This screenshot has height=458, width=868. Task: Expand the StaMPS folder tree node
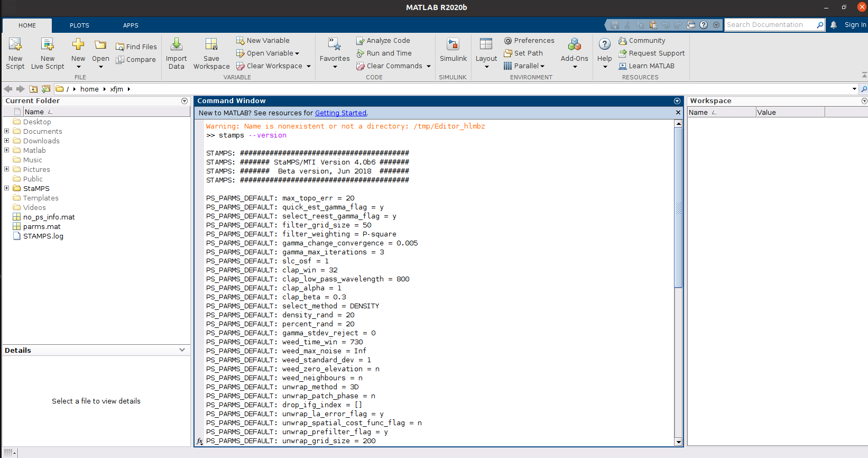tap(7, 188)
